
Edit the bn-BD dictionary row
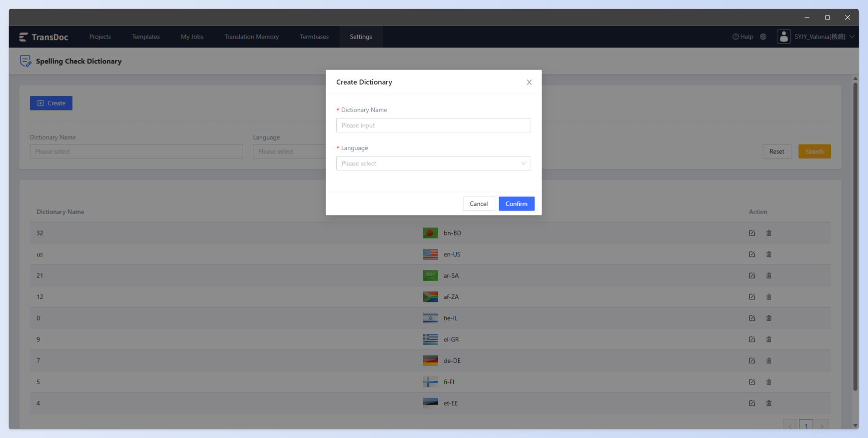click(752, 233)
